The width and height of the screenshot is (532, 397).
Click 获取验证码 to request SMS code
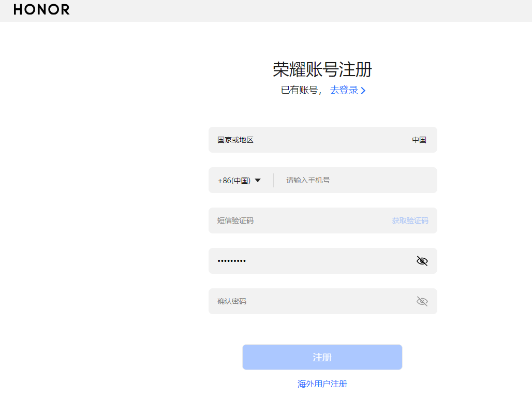(x=410, y=220)
